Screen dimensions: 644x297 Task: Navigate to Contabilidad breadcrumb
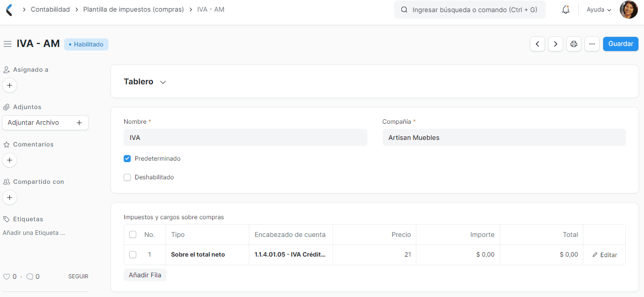pos(50,10)
